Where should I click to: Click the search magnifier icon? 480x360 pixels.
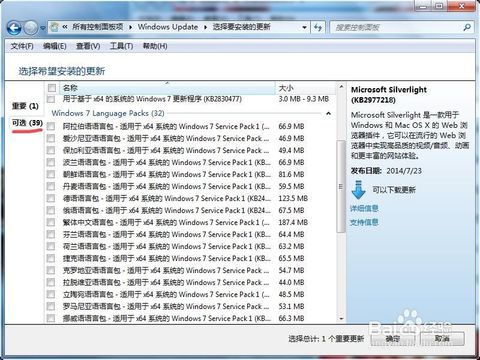467,27
